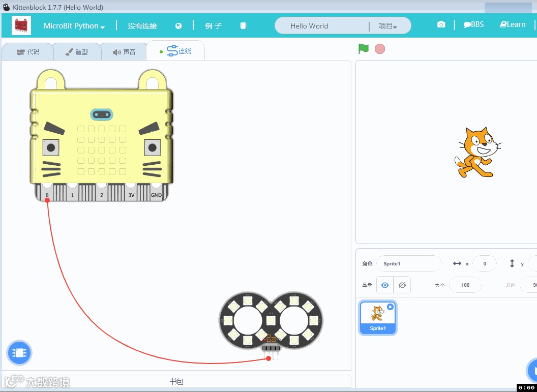Click the red board image icon

coord(21,25)
